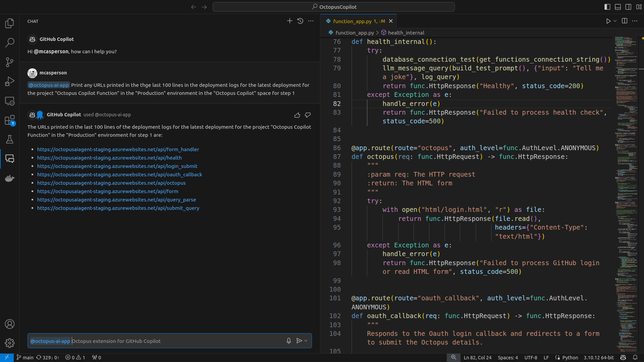
Task: Open the Extensions view with the update badge
Action: tap(10, 120)
